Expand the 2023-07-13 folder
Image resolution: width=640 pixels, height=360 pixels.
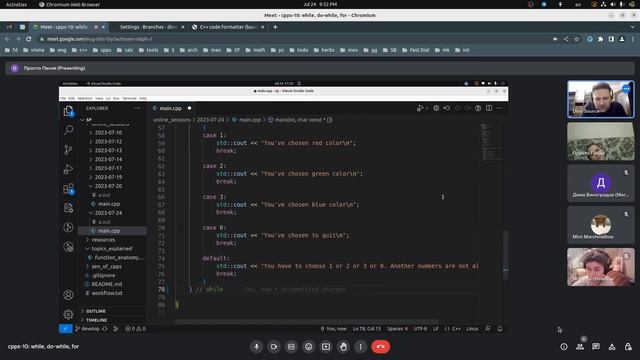coord(108,151)
